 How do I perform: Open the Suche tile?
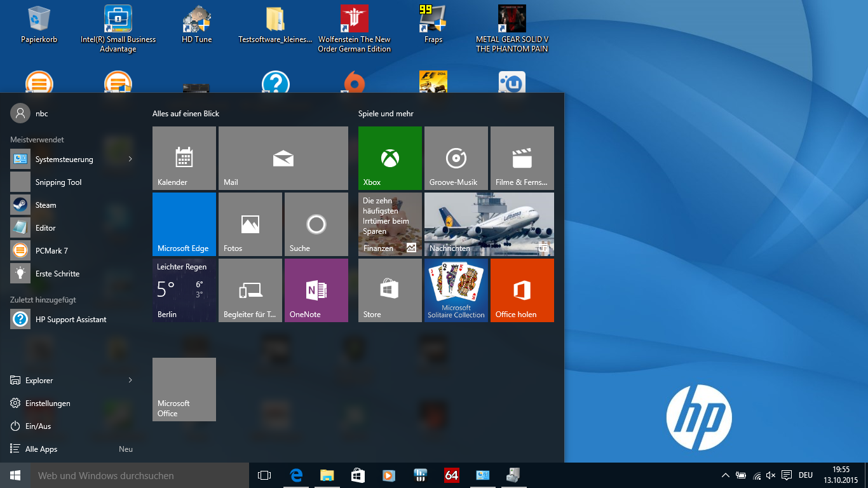click(316, 224)
